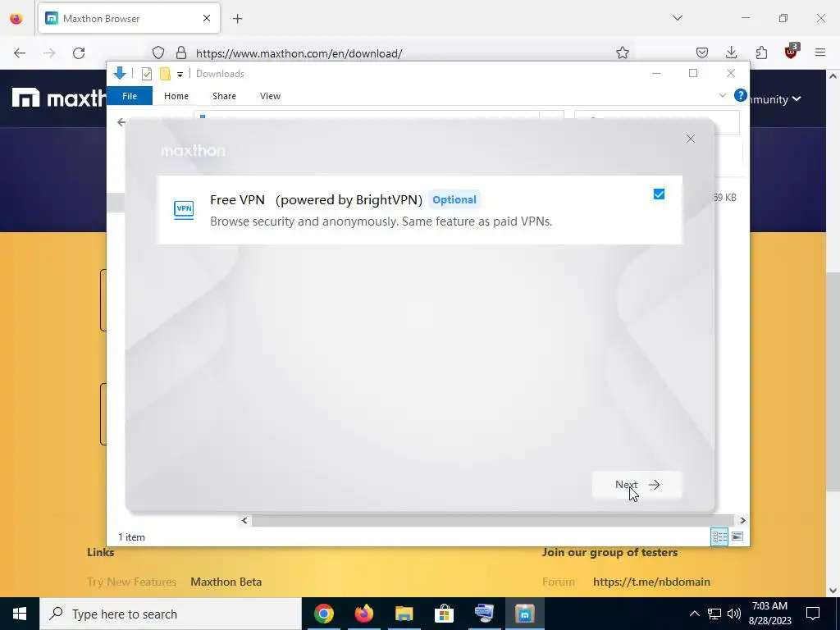Select the Maxthon Browser tab
The image size is (840, 630).
pos(129,18)
